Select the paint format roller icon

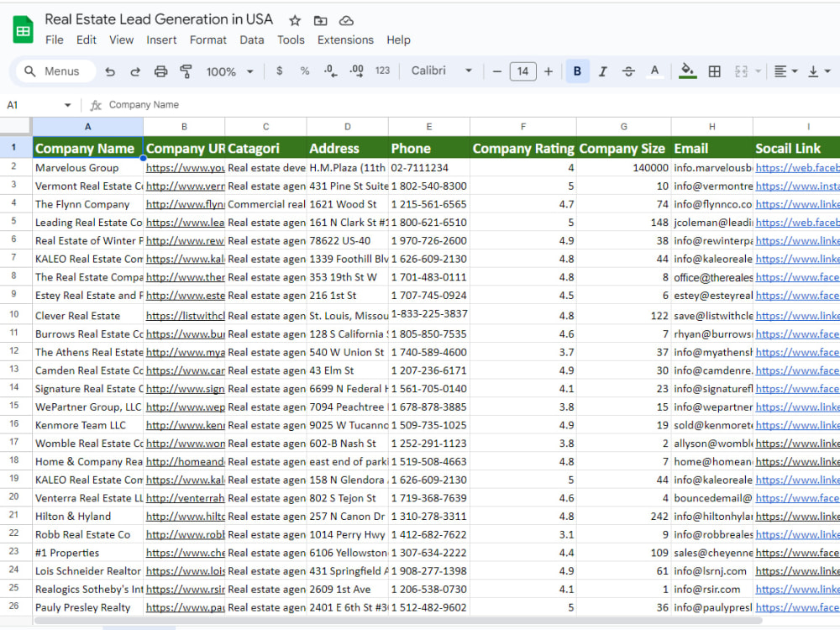click(x=186, y=71)
